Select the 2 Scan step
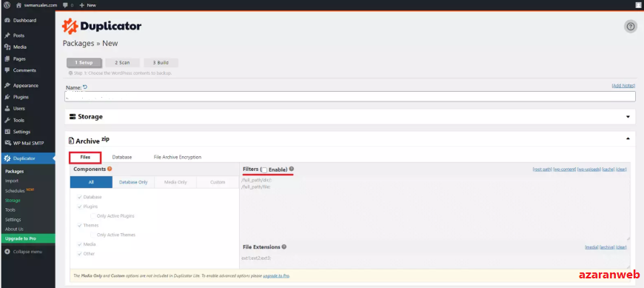This screenshot has width=644, height=288. click(x=122, y=63)
